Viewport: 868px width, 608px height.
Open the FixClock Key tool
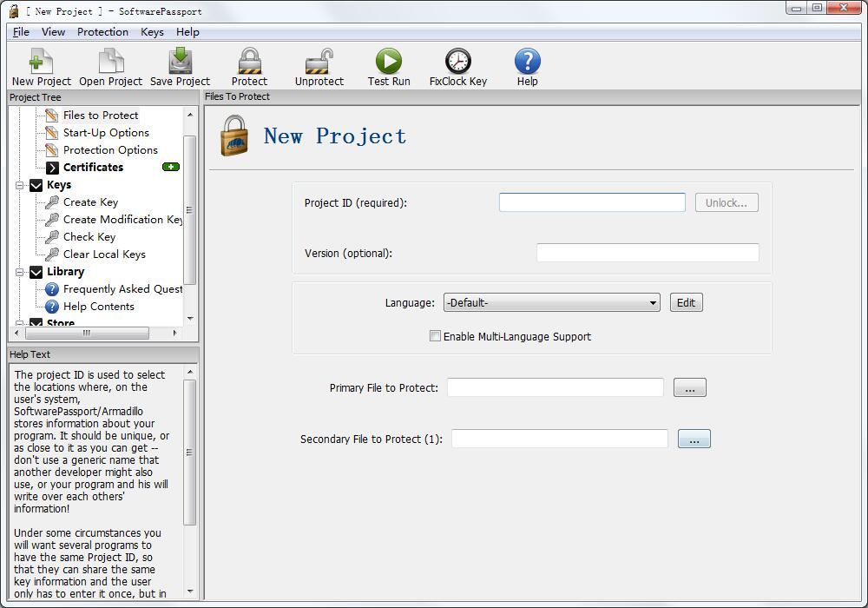(x=457, y=62)
